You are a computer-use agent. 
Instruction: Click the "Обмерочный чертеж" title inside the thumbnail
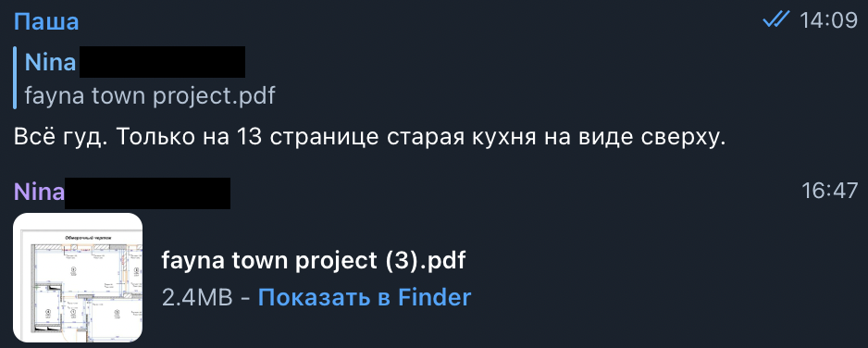[88, 237]
